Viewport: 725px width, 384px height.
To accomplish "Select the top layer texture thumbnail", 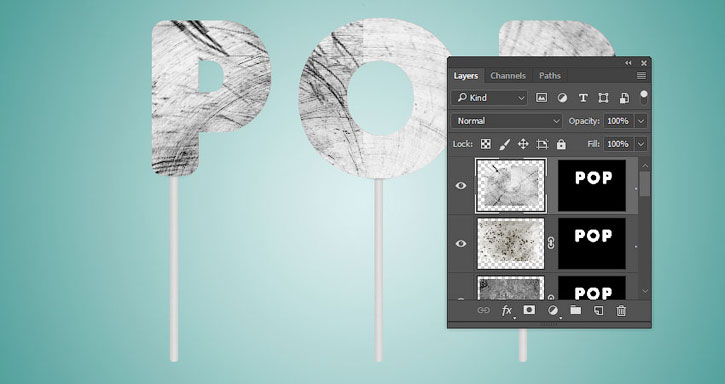I will click(x=511, y=186).
